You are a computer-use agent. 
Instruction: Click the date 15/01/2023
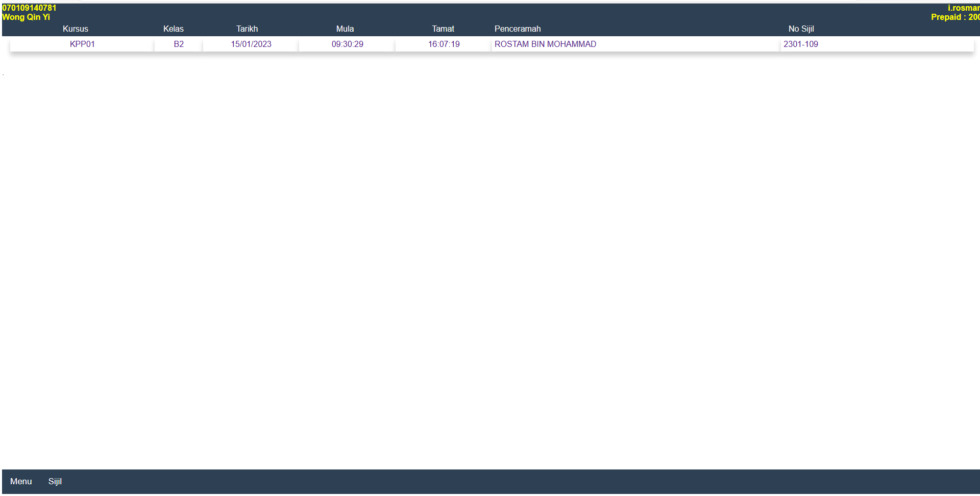[251, 44]
